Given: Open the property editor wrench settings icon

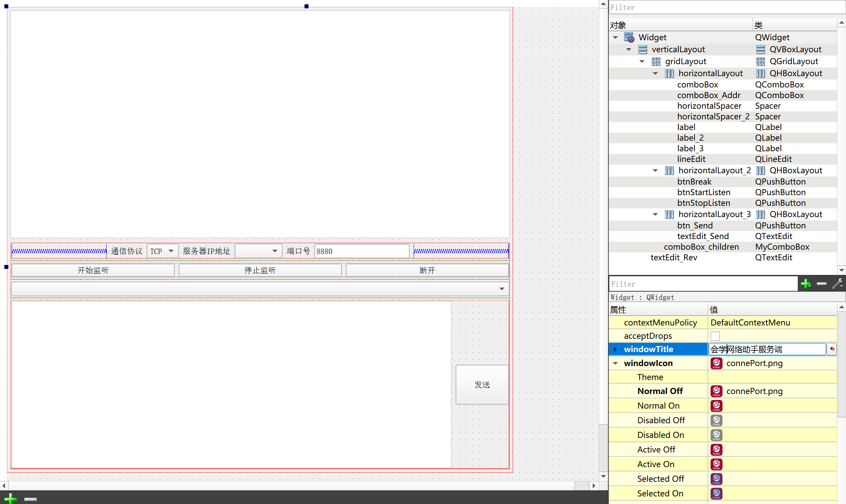Looking at the screenshot, I should 837,284.
